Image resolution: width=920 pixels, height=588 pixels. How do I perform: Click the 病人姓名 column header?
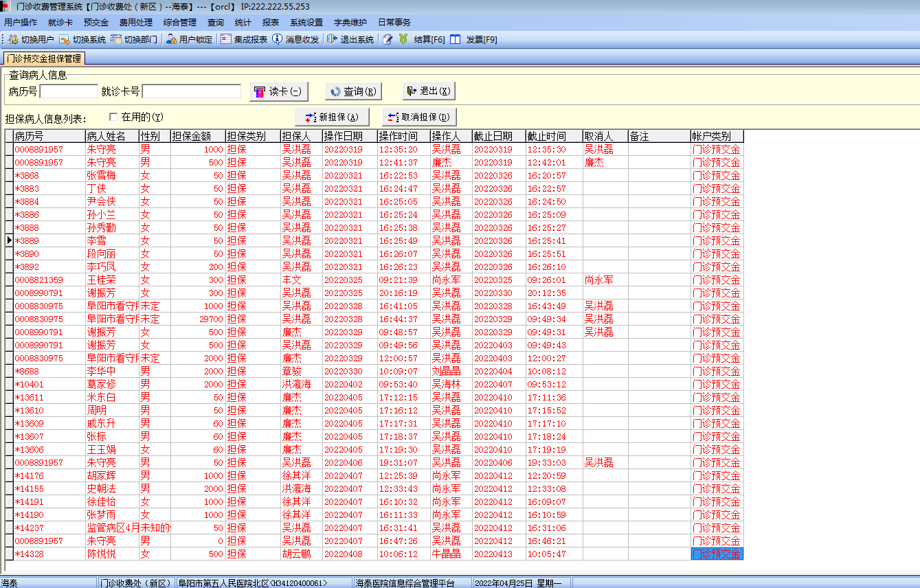point(112,136)
